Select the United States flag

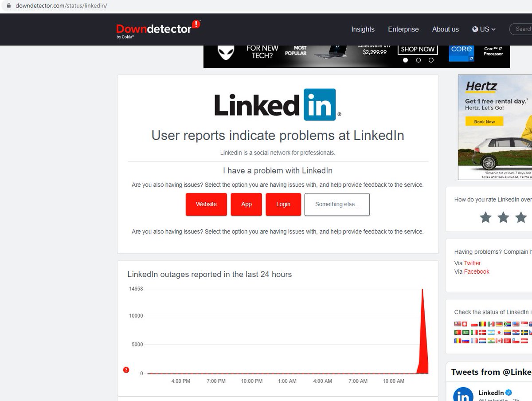[x=516, y=324]
